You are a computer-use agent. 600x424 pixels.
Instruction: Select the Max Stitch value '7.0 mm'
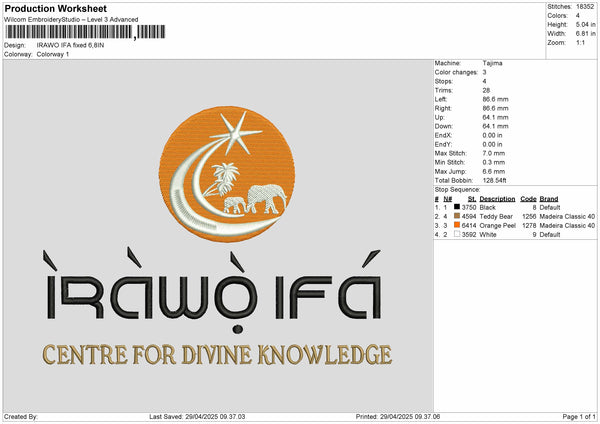(x=494, y=153)
